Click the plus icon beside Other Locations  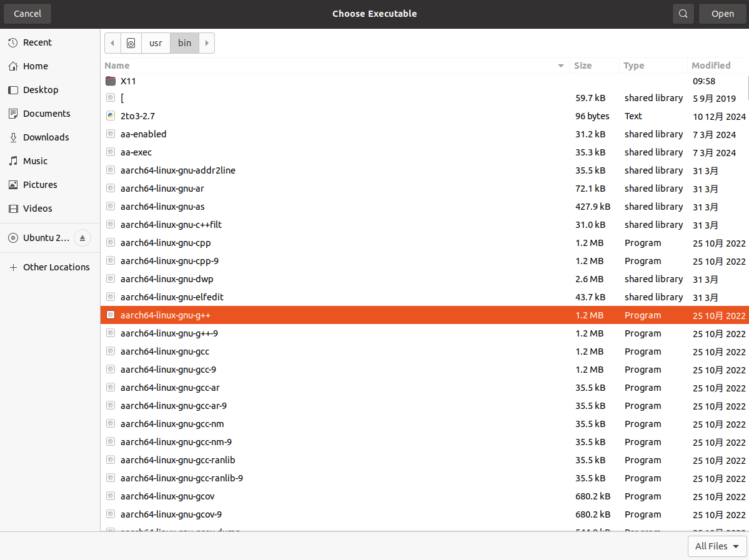tap(13, 267)
